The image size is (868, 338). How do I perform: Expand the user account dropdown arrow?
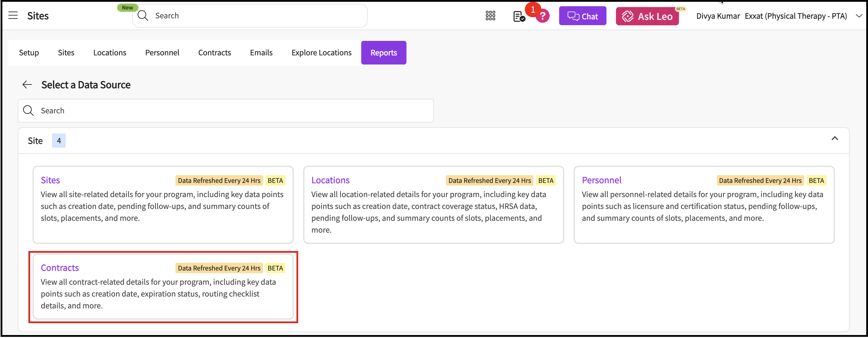(x=859, y=16)
